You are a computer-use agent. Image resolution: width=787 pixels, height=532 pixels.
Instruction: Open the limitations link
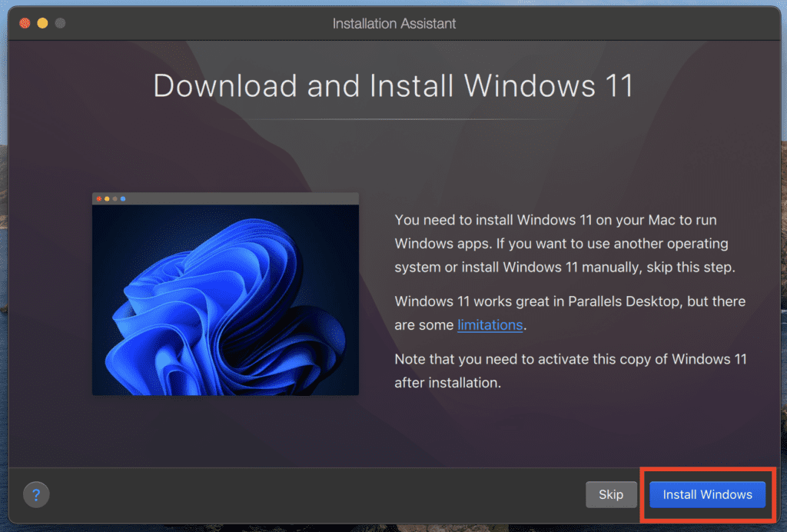[x=490, y=324]
